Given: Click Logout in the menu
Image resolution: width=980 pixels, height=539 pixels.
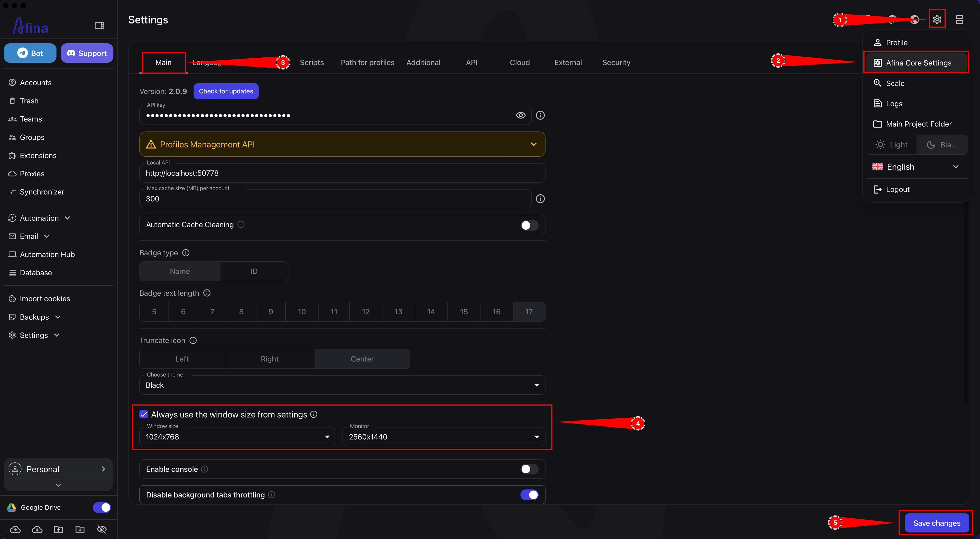Looking at the screenshot, I should click(x=916, y=190).
